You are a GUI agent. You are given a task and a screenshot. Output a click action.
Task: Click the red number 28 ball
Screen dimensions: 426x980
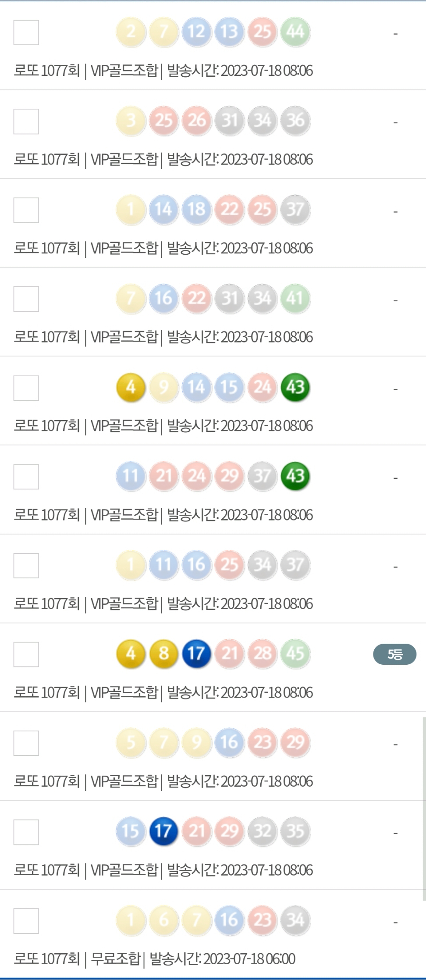click(263, 654)
